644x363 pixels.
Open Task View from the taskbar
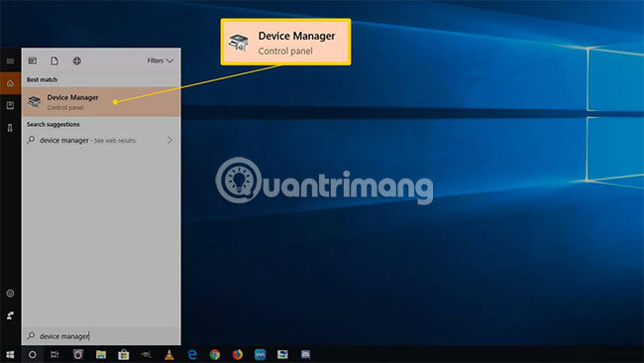54,354
